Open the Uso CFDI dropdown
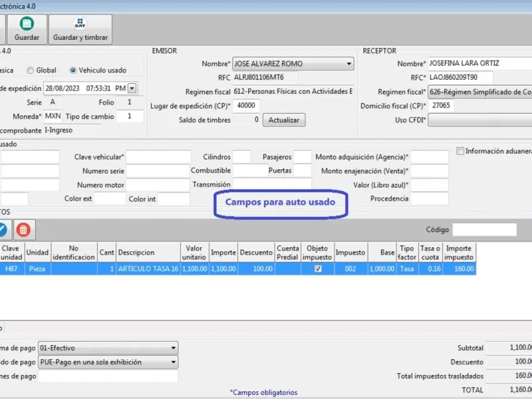Viewport: 532px width, 399px height. coord(479,120)
